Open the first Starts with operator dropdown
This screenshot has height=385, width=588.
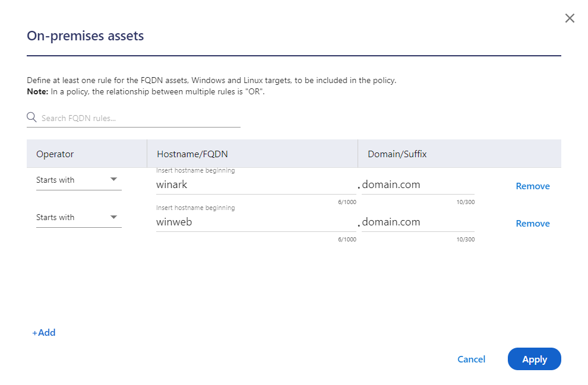tap(78, 180)
